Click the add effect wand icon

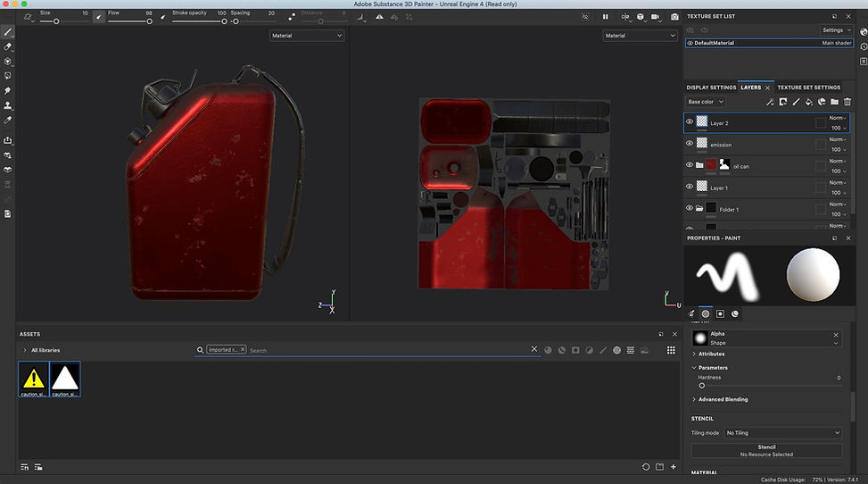coord(770,102)
